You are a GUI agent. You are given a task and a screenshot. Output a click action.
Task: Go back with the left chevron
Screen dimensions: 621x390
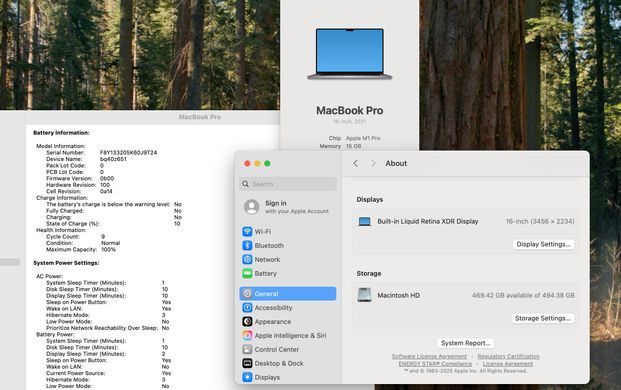pos(356,163)
